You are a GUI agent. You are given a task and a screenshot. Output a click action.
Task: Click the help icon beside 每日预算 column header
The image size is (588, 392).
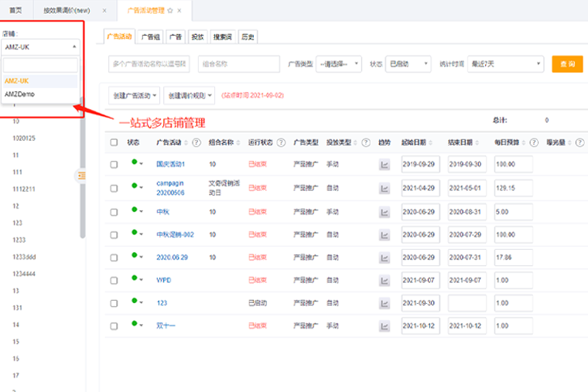[533, 142]
